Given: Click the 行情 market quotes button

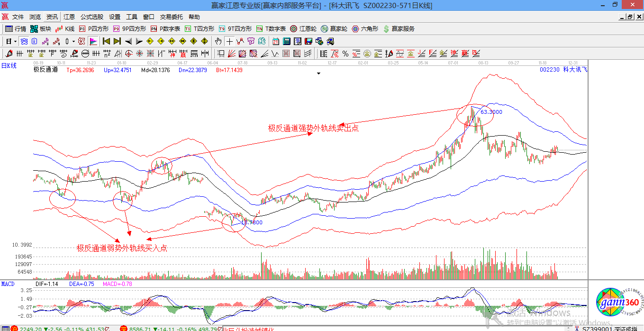Looking at the screenshot, I should pyautogui.click(x=16, y=29).
